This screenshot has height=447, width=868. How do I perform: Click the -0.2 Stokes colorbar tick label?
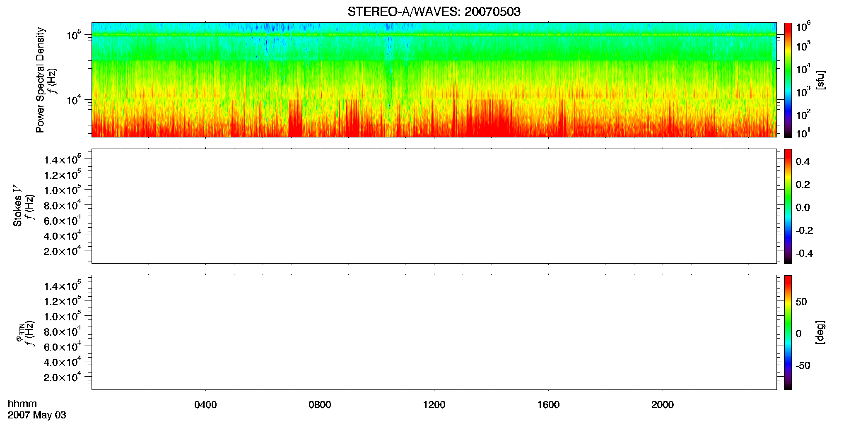[x=804, y=231]
